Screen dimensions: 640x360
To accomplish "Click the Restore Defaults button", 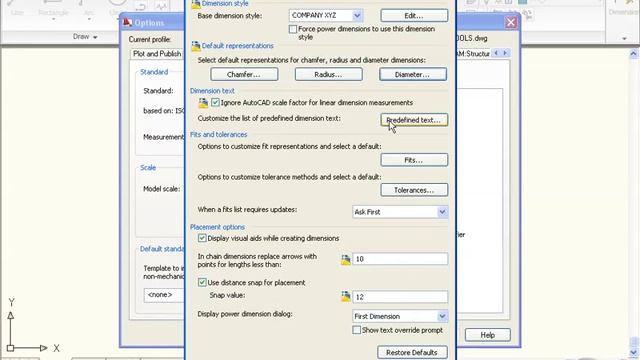I will point(412,352).
